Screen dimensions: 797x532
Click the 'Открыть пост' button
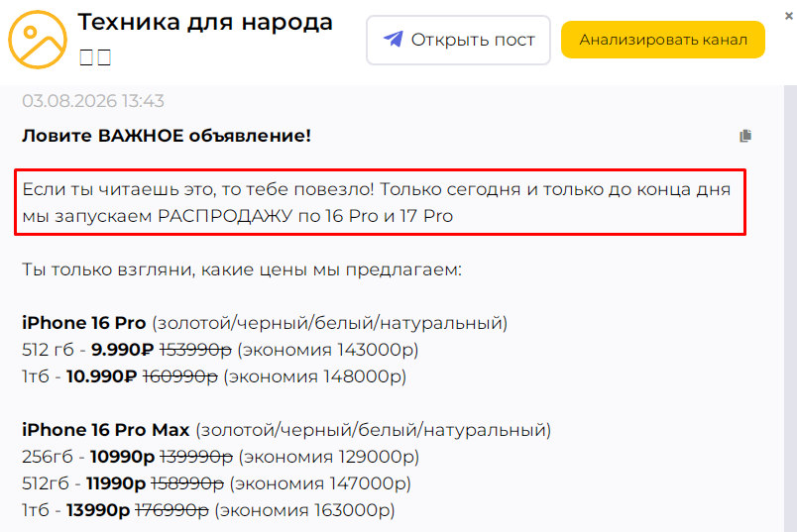click(458, 40)
